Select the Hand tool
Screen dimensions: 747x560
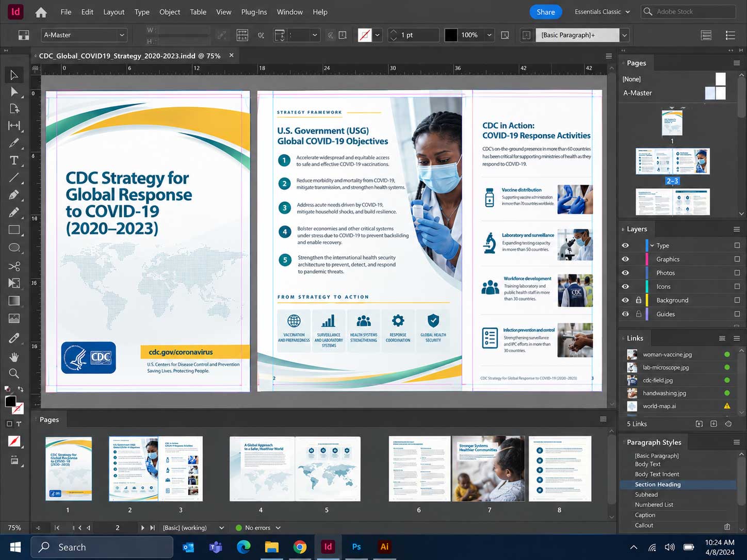[14, 357]
